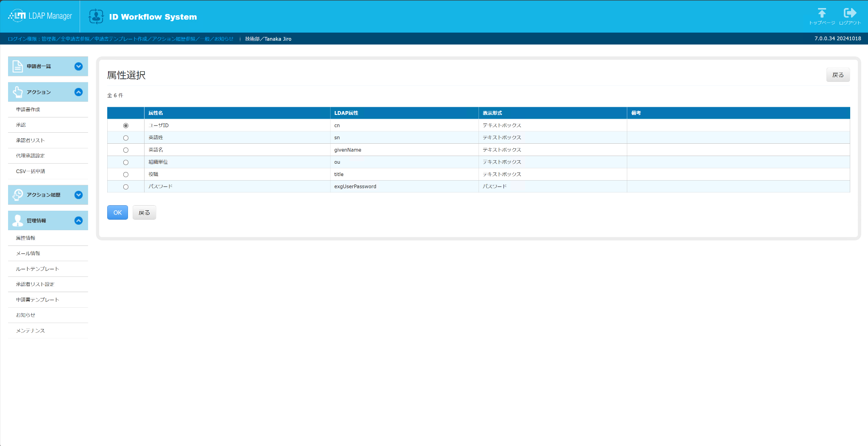Click the cn LDAP attribute cell
The height and width of the screenshot is (446, 868).
point(404,125)
